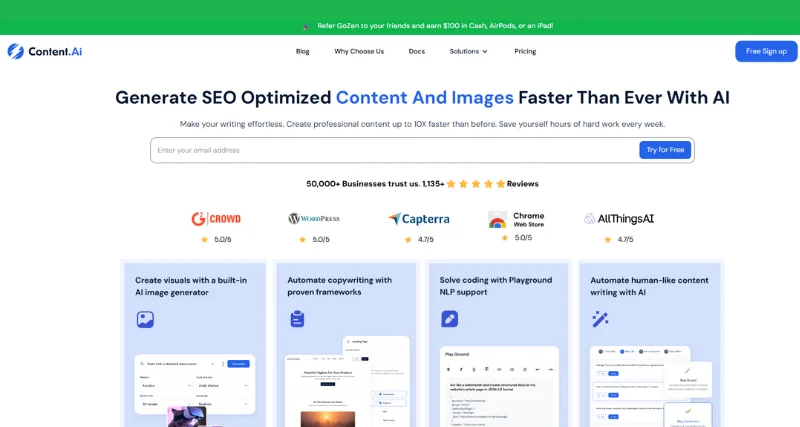Click the pencil icon on the Playground card
Viewport: 800px width, 427px height.
coord(449,319)
